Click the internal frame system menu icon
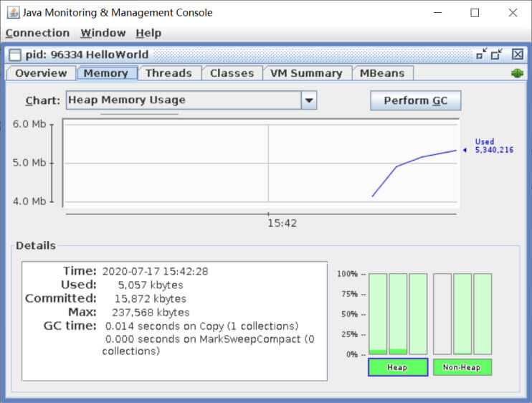The image size is (532, 403). click(x=15, y=54)
